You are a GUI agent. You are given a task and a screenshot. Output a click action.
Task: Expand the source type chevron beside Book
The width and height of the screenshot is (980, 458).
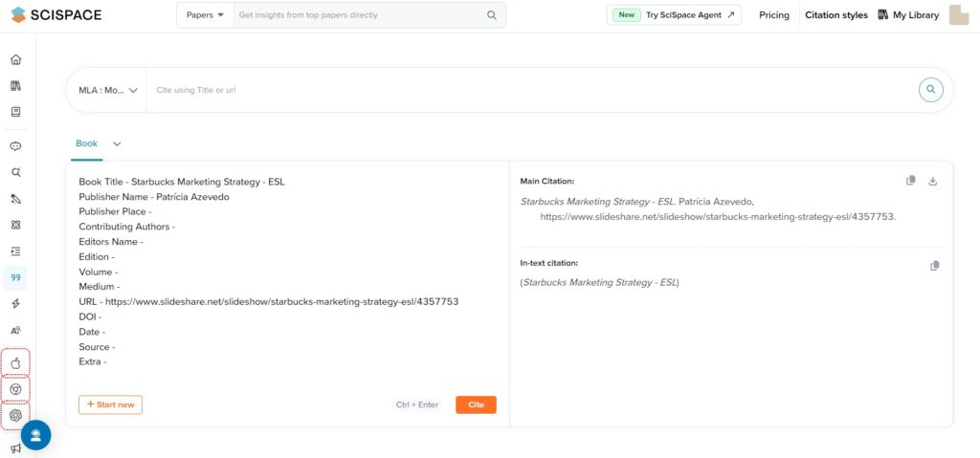pos(117,143)
